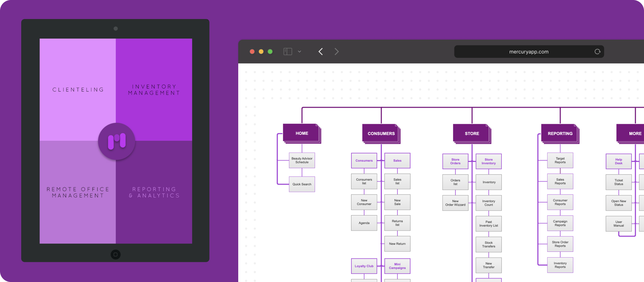Select the CONSUMERS section node

click(381, 133)
